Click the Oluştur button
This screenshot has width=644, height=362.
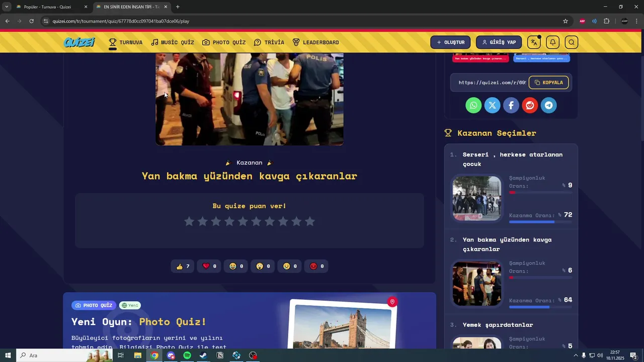(x=450, y=42)
